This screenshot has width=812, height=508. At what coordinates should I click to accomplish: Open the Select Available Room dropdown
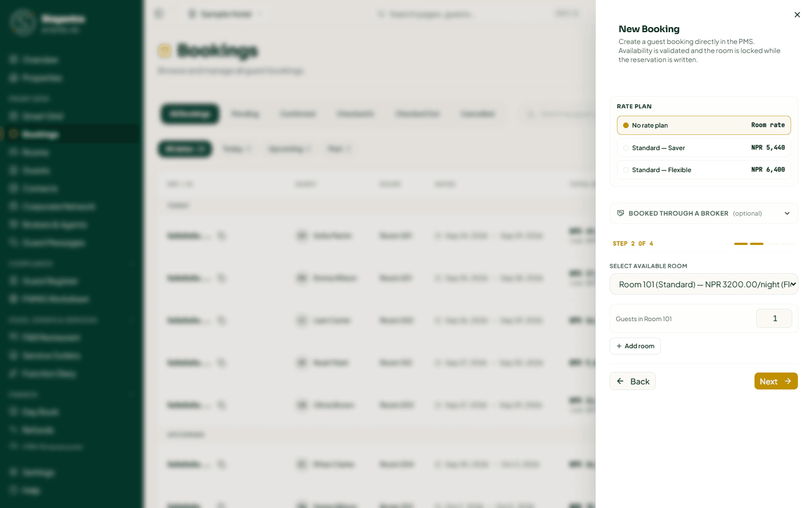click(x=704, y=284)
